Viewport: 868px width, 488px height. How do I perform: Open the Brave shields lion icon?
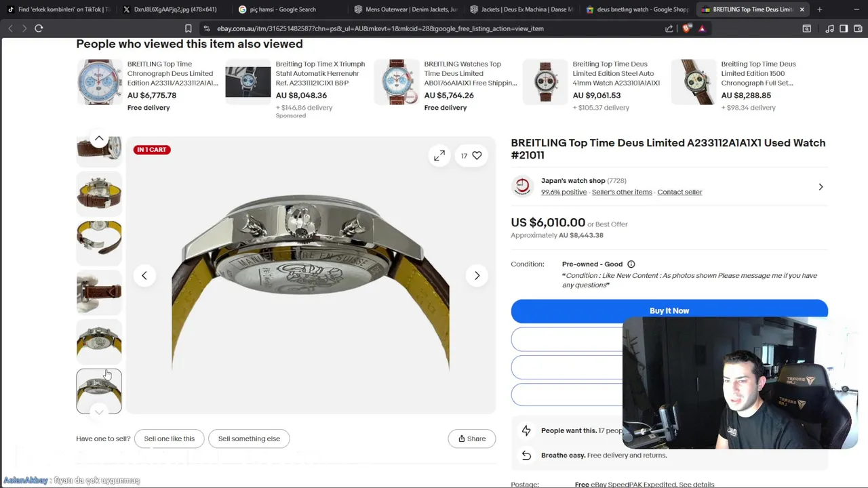pyautogui.click(x=686, y=28)
